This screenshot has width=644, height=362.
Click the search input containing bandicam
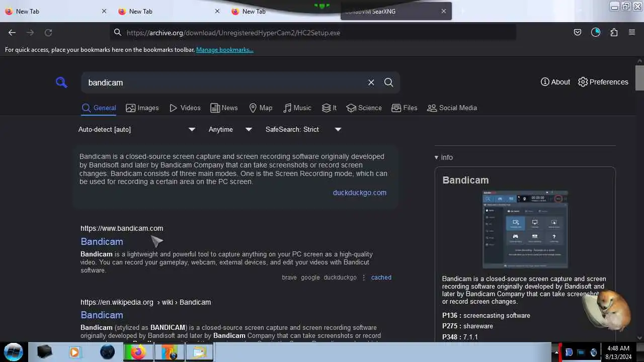pos(224,82)
